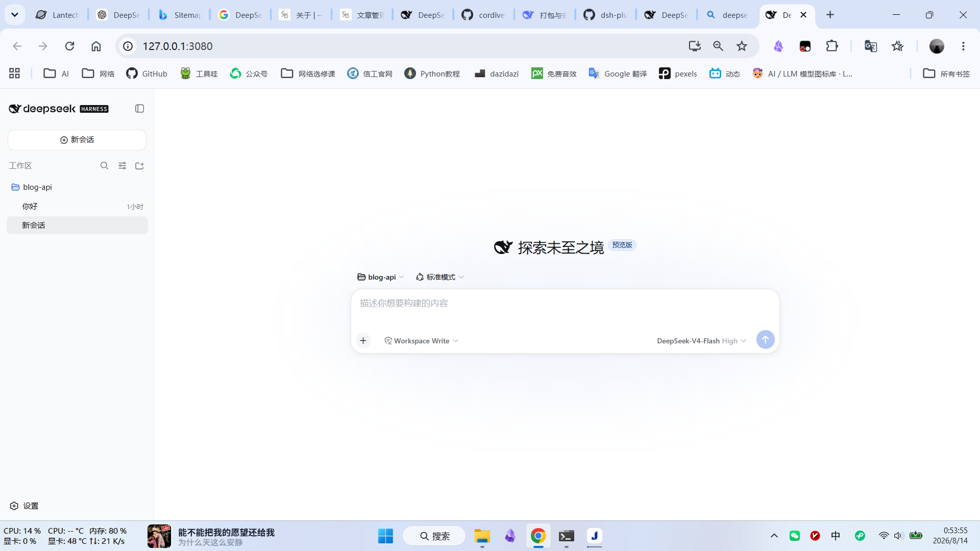Bookmark this page with the star icon
Viewport: 980px width, 551px height.
click(742, 46)
